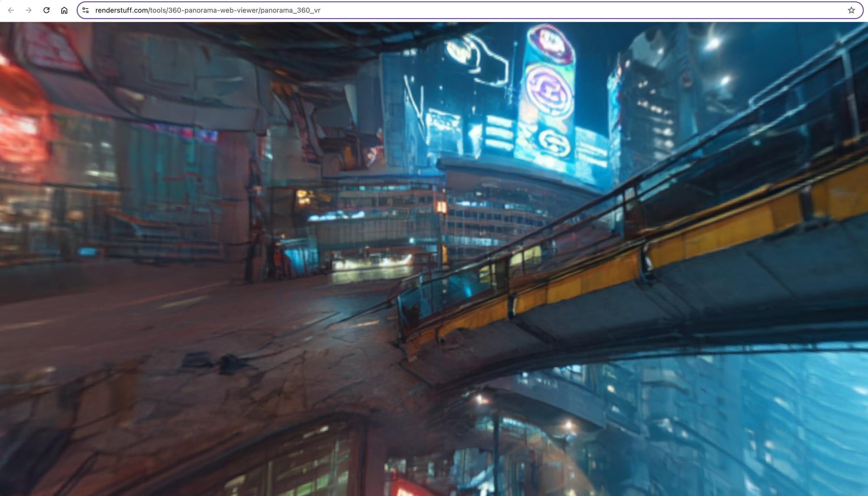Click the 360 panorama viewer scene

click(x=434, y=259)
